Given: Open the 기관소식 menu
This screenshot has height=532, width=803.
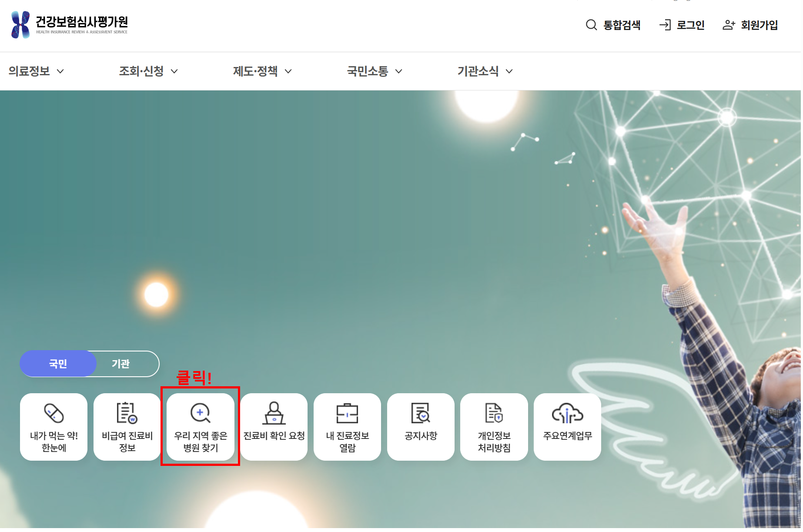Looking at the screenshot, I should (x=478, y=71).
